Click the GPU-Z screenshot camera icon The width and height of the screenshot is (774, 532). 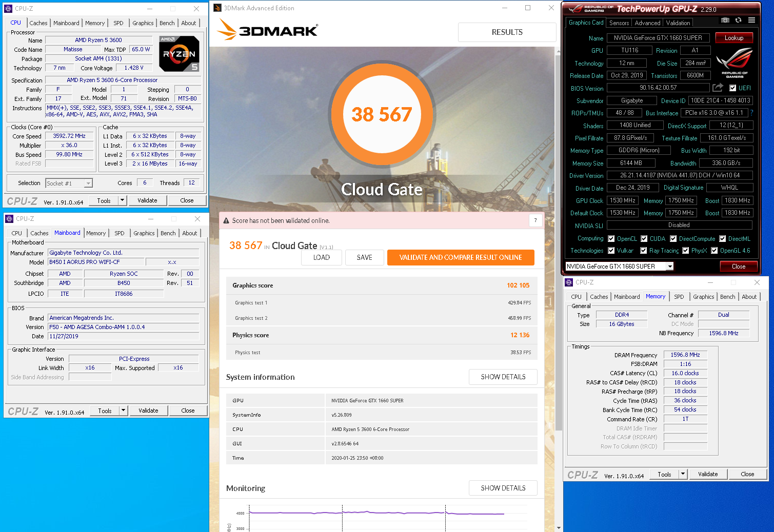tap(725, 21)
